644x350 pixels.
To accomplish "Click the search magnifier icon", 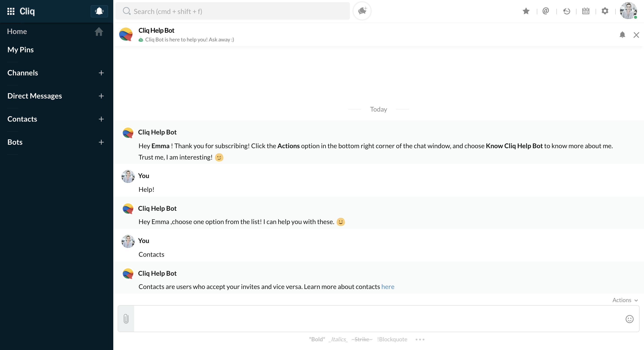I will click(x=127, y=11).
